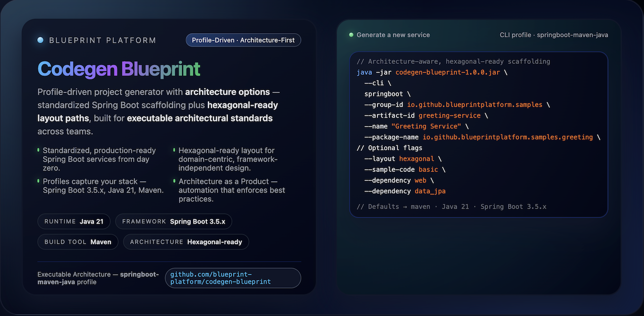Click the blue Blueprint Platform logo dot
Image resolution: width=644 pixels, height=316 pixels.
40,40
